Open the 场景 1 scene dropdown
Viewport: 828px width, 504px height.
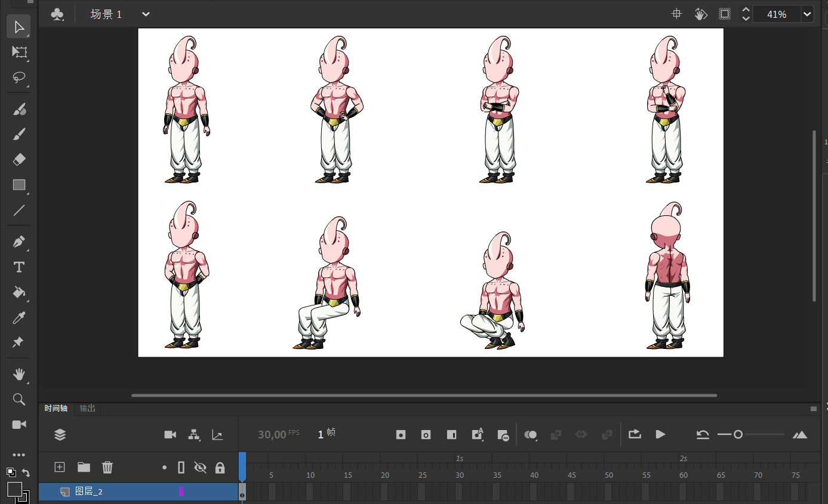[x=146, y=14]
